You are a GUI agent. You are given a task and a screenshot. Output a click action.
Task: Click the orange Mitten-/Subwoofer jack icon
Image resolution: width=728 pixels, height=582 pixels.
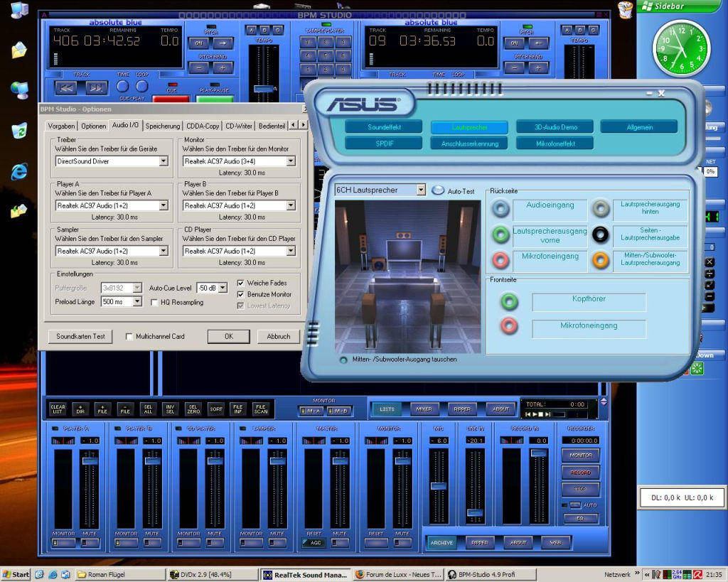tap(600, 260)
